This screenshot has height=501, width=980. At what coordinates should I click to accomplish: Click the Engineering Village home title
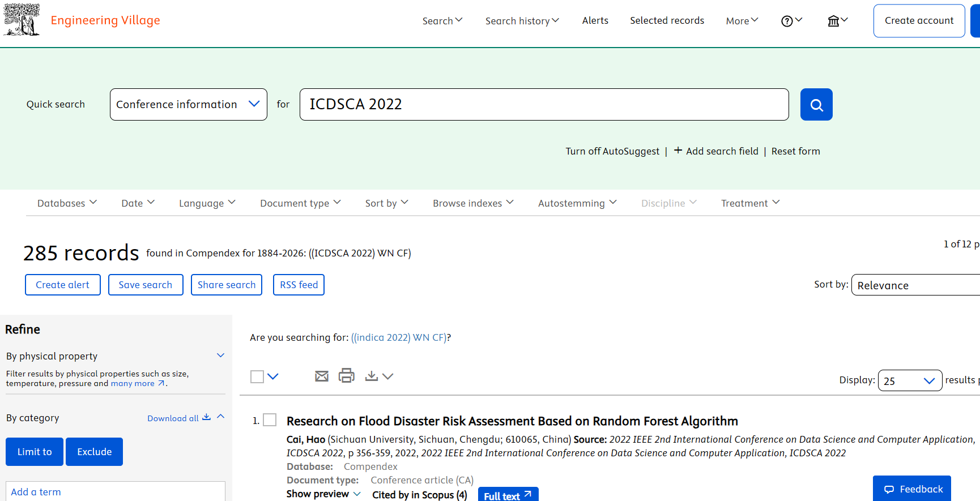[105, 20]
